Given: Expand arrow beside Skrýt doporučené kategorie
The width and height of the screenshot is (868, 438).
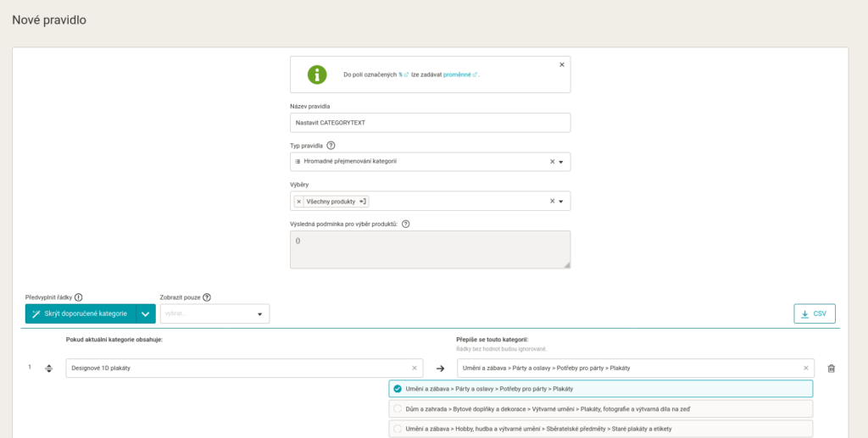Looking at the screenshot, I should 146,313.
